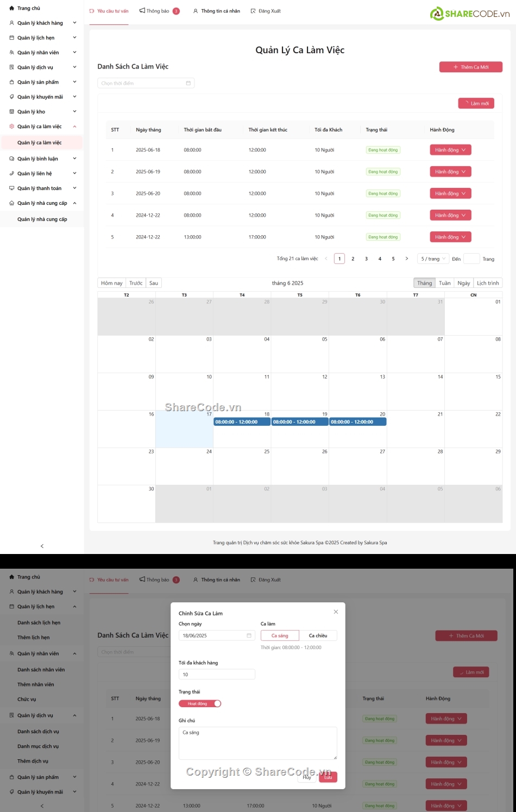The width and height of the screenshot is (516, 812).
Task: Click the Quản lý thanh toán icon
Action: [12, 188]
